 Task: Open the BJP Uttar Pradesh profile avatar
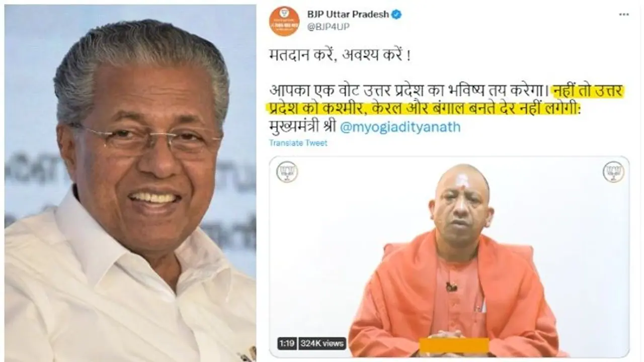[284, 21]
